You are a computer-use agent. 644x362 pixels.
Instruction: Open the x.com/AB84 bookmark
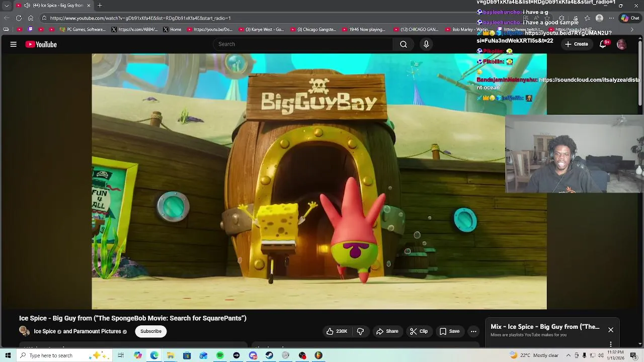click(135, 30)
